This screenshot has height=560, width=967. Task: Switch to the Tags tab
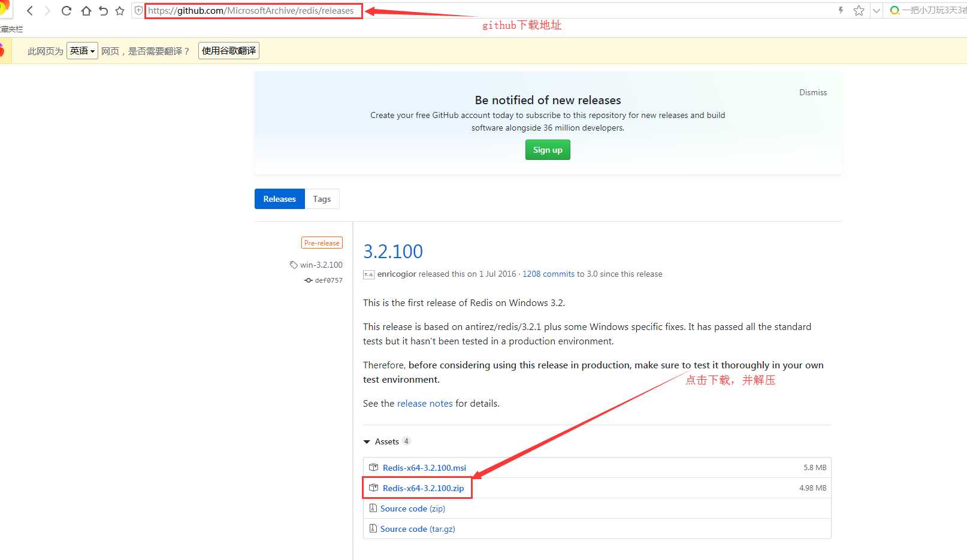point(322,199)
